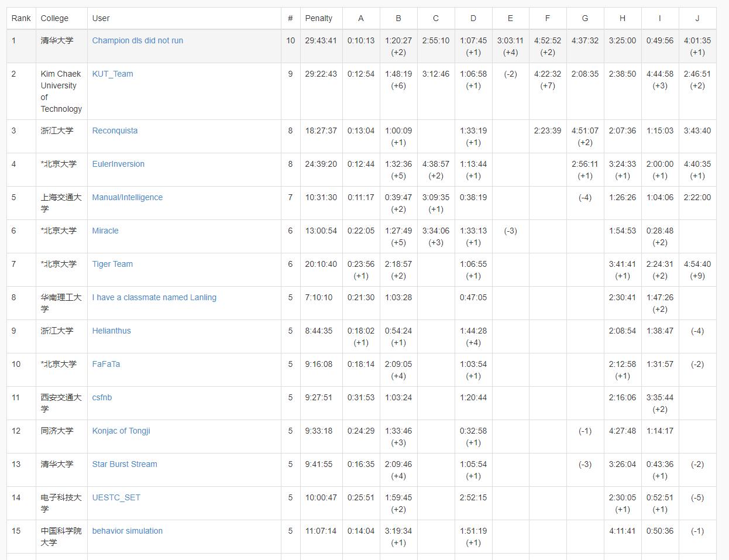This screenshot has height=560, width=729.
Task: Open the 'Champion dls did not run' team link
Action: tap(137, 40)
